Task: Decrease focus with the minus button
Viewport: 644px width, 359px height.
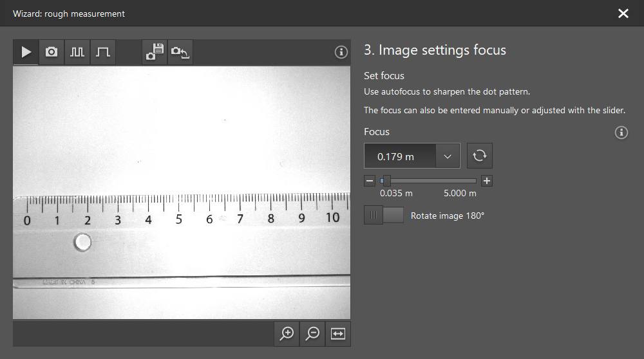Action: 370,181
